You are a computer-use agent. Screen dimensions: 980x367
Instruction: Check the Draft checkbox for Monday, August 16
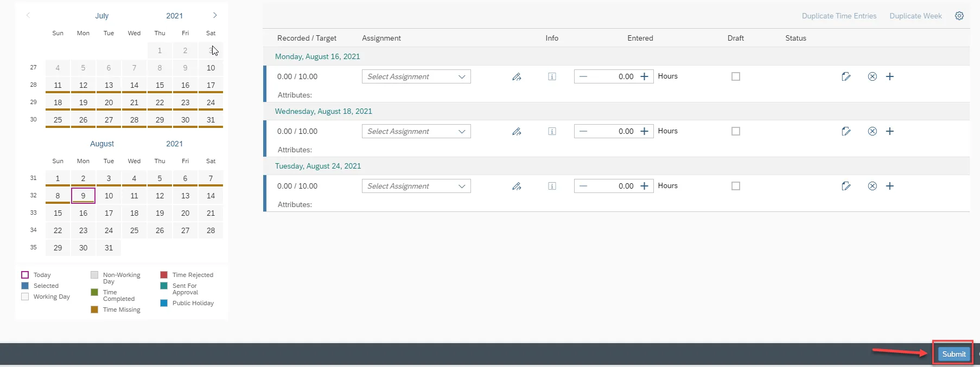pos(736,76)
